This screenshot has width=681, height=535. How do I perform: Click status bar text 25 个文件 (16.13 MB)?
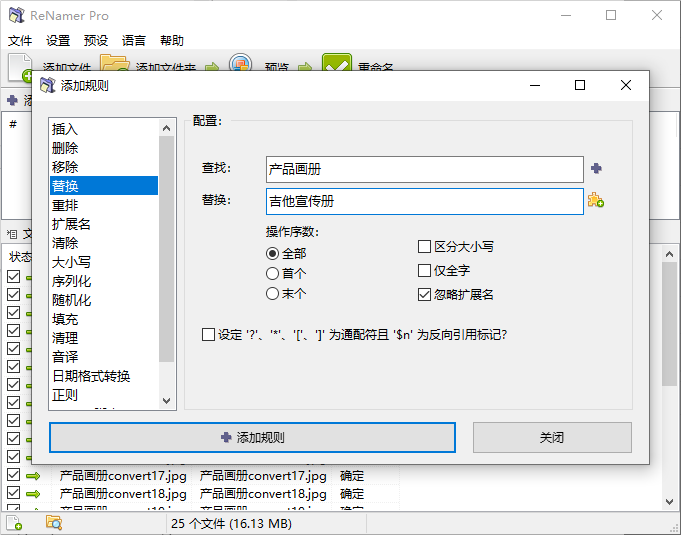click(x=231, y=523)
